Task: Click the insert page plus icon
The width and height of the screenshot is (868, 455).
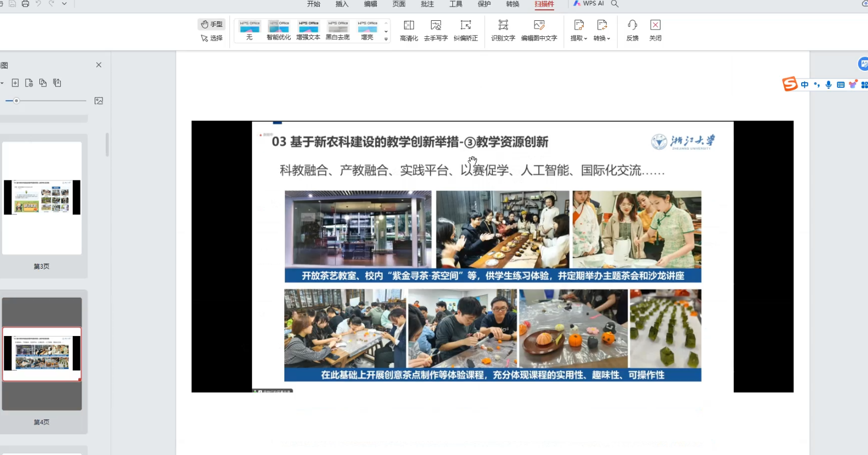Action: [15, 83]
